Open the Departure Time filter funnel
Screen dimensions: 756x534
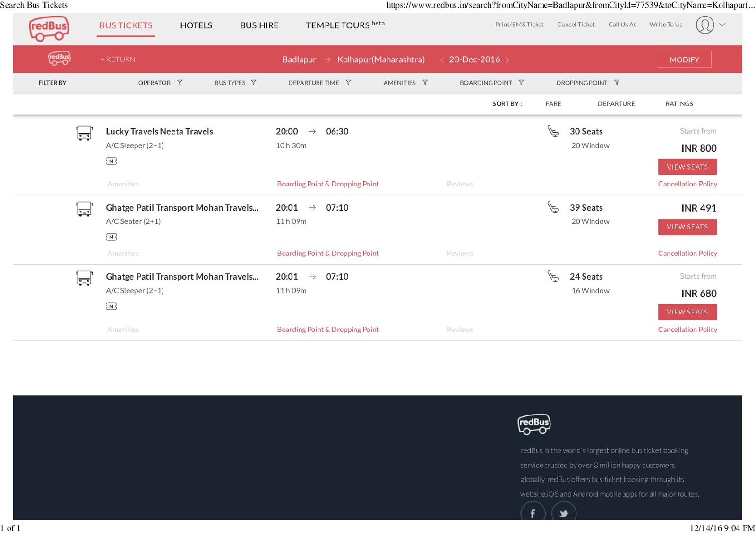pos(348,83)
